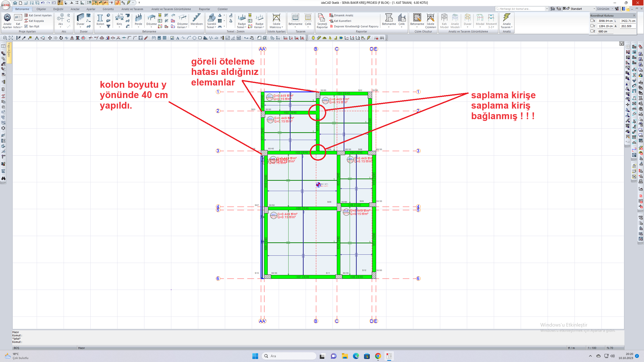Viewport: 644px width, 362px height.
Task: Expand Analiz Tasarım dropdown arrow
Action: point(512,27)
